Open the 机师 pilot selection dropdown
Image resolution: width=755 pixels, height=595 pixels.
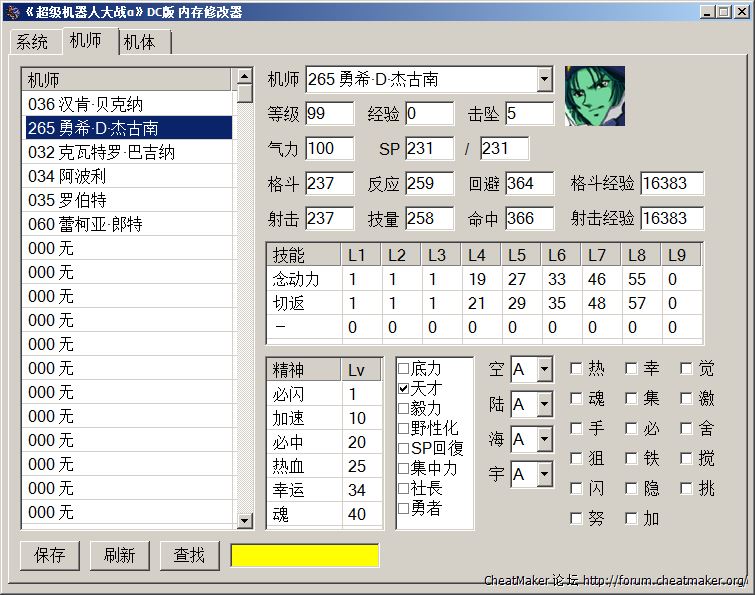pos(544,79)
